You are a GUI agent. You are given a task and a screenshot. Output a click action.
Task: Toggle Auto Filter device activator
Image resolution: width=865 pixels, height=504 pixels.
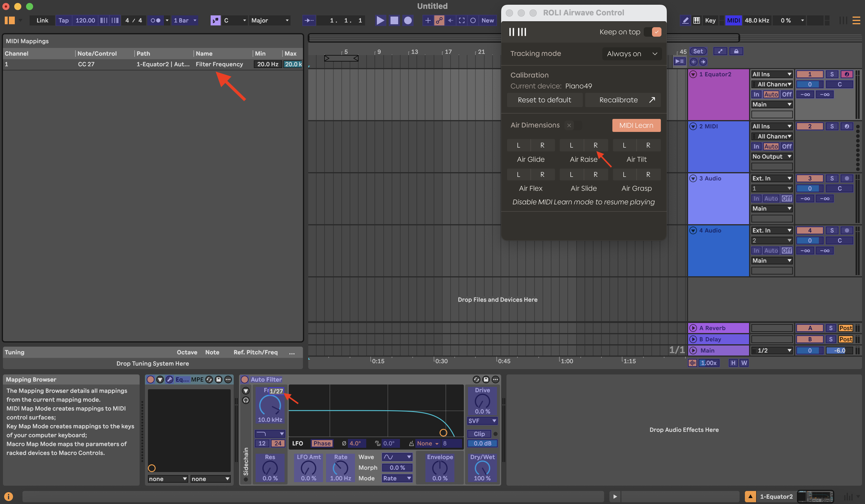(244, 379)
